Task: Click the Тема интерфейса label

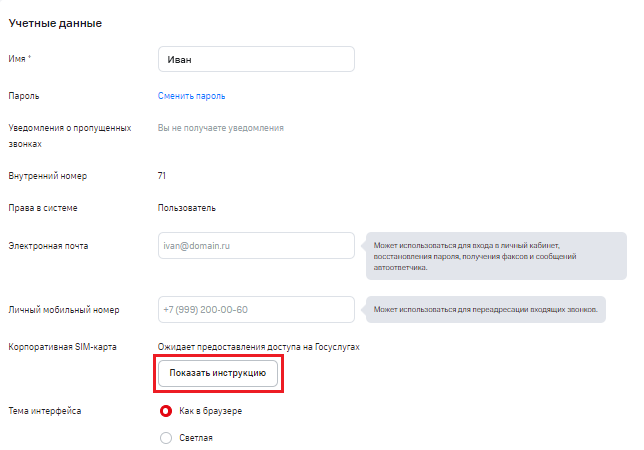Action: click(46, 411)
